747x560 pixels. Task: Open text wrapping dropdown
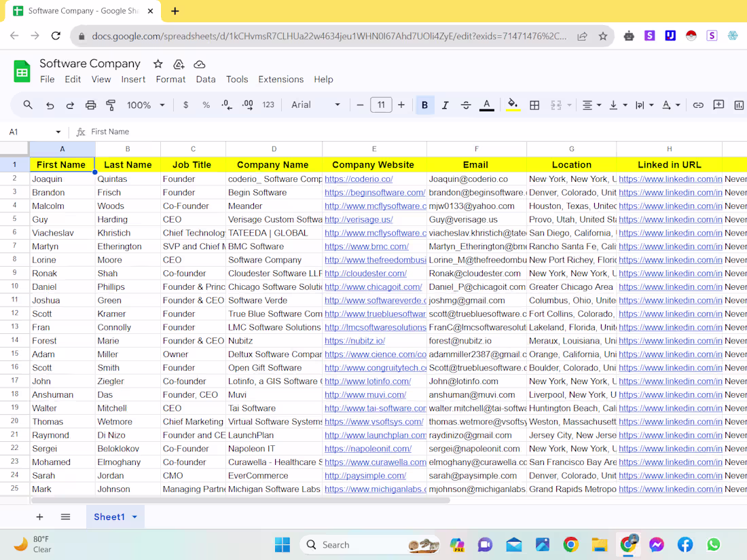[644, 105]
